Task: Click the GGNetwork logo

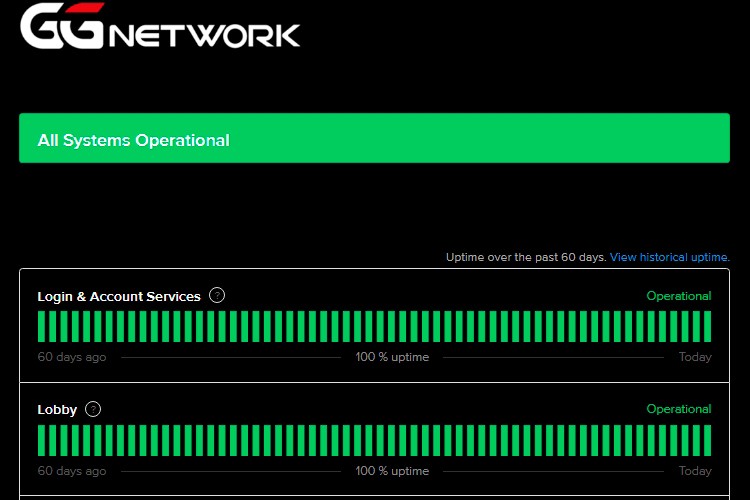Action: tap(160, 27)
